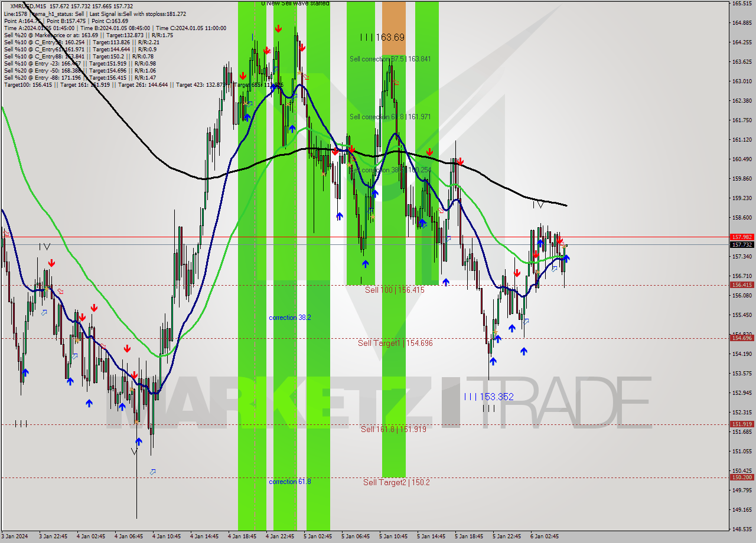The width and height of the screenshot is (756, 543).
Task: Click the line with 'Target:144.644' and 'R/R:0.9'
Action: point(80,49)
